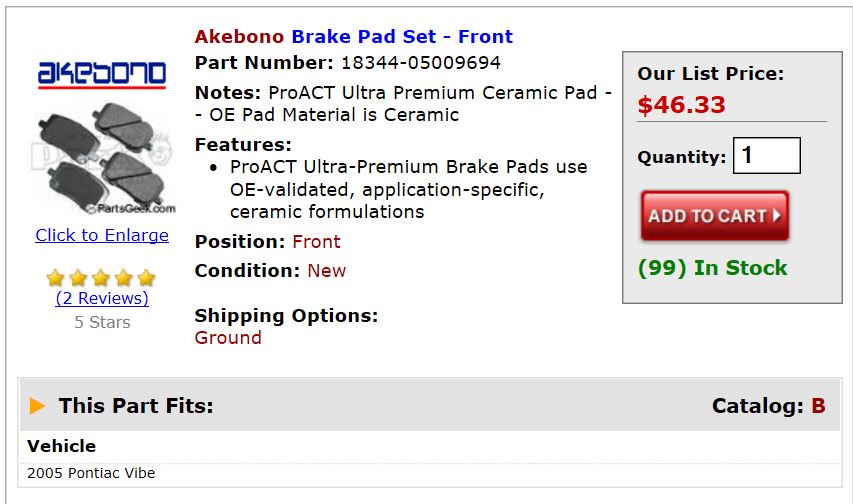This screenshot has height=504, width=853.
Task: Click the 5 Stars rating text
Action: point(102,322)
